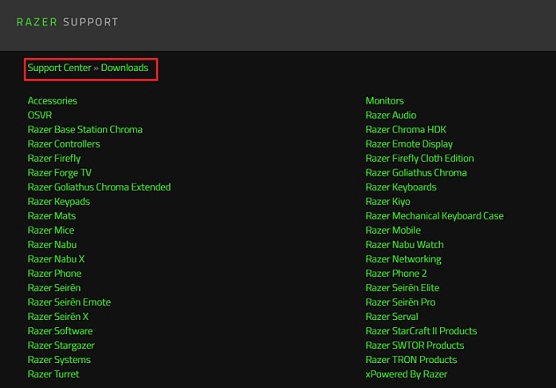Open Razer Forge TV downloads
556x388 pixels.
click(x=60, y=173)
